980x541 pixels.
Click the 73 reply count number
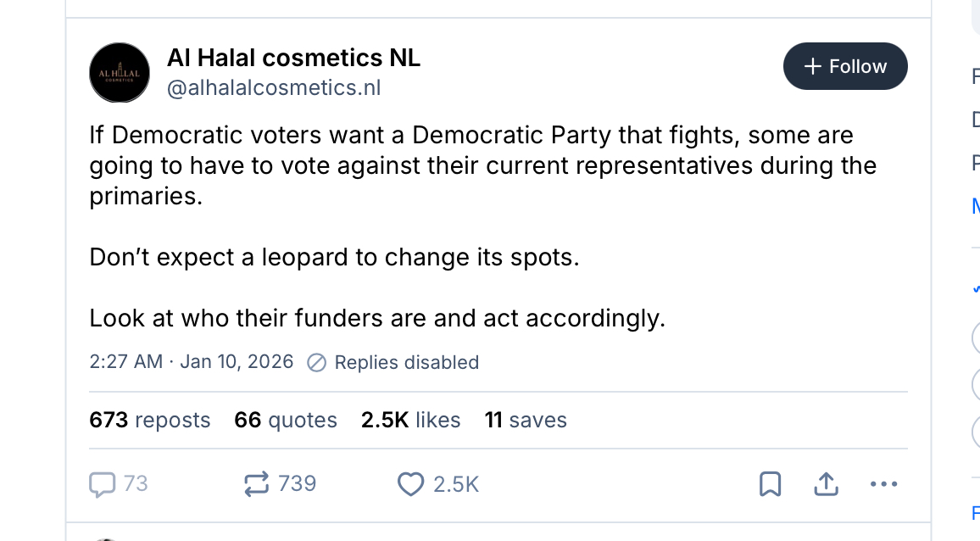136,483
